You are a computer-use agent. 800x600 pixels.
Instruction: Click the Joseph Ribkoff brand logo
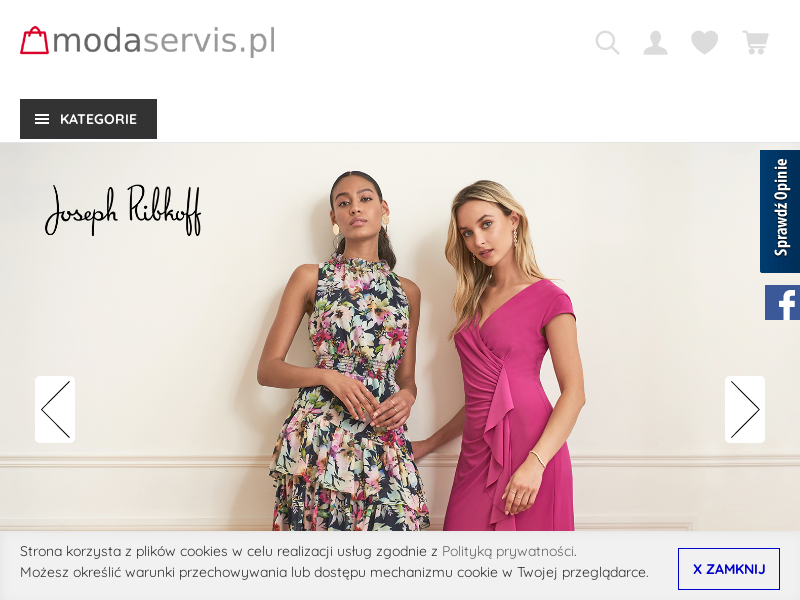(x=123, y=210)
